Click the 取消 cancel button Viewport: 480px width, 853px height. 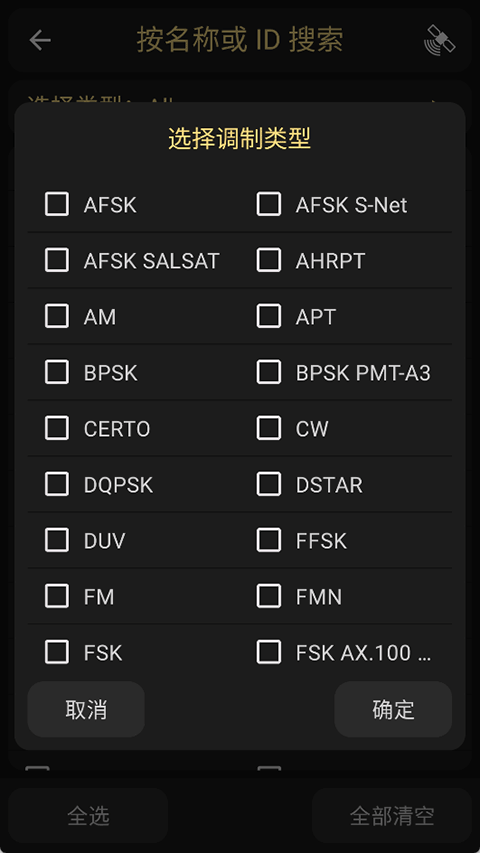tap(86, 709)
